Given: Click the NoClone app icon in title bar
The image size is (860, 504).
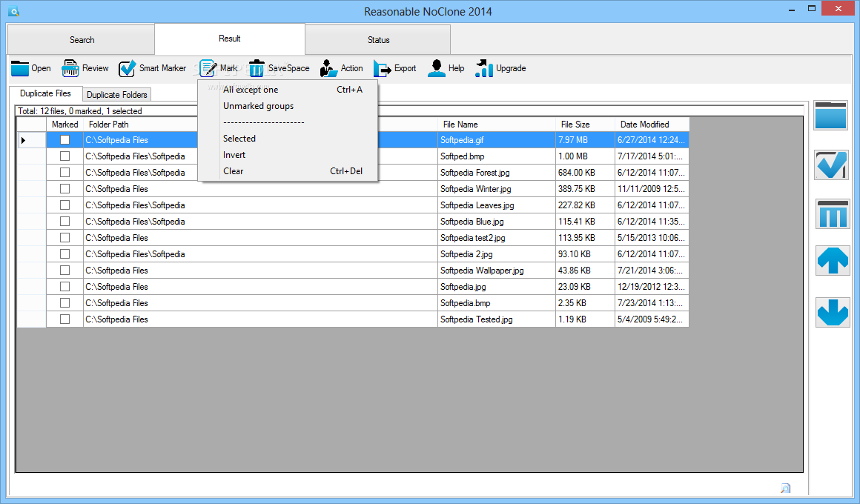Looking at the screenshot, I should (x=13, y=11).
